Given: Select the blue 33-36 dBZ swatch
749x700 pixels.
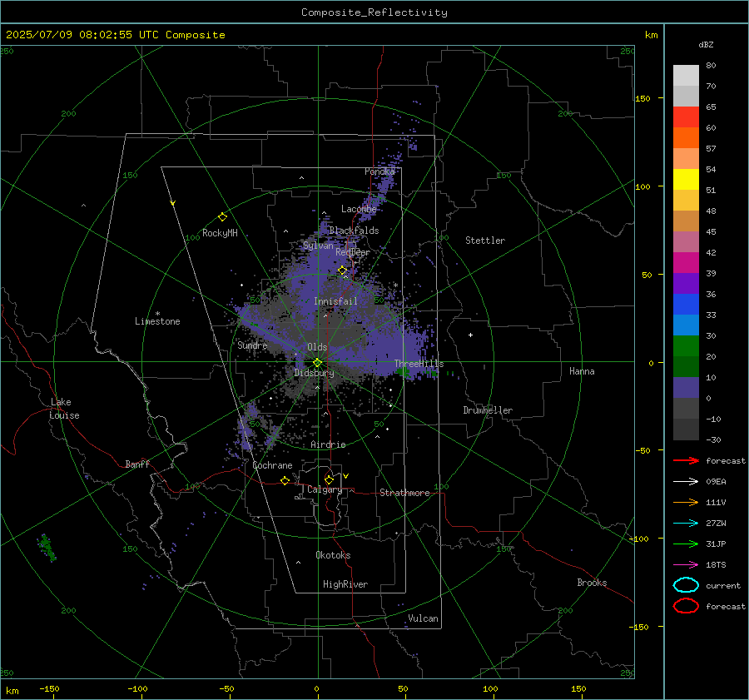Looking at the screenshot, I should tap(686, 305).
